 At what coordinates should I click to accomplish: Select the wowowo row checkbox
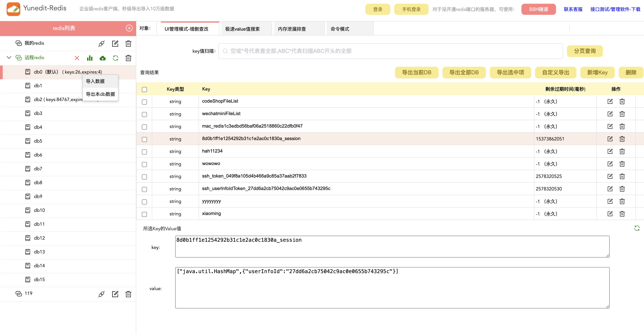tap(144, 164)
